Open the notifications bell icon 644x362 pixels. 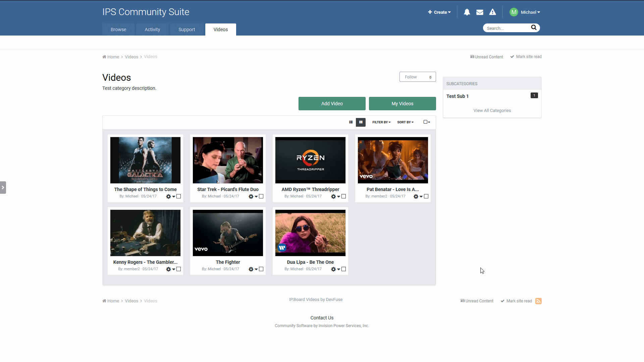click(467, 12)
